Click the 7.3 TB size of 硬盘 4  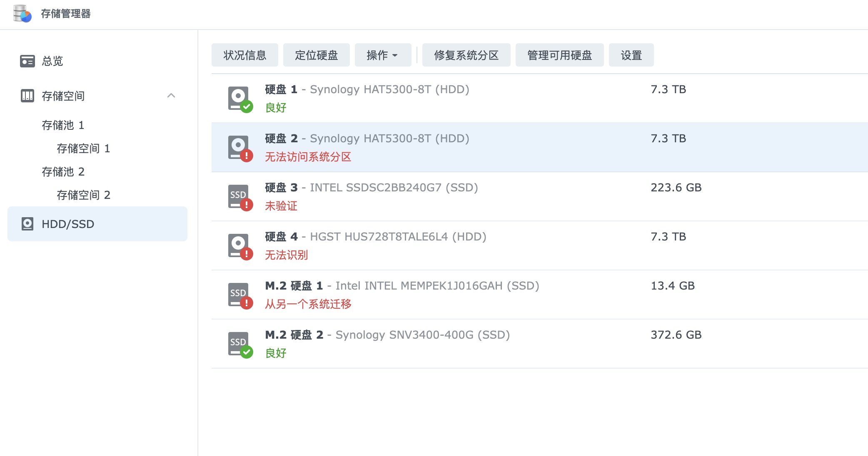(668, 237)
